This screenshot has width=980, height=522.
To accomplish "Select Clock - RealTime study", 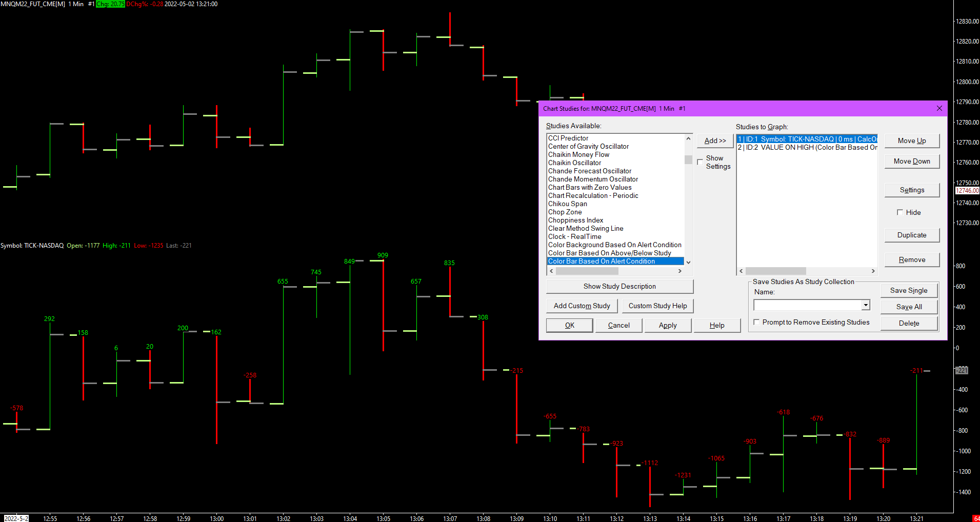I will 615,236.
